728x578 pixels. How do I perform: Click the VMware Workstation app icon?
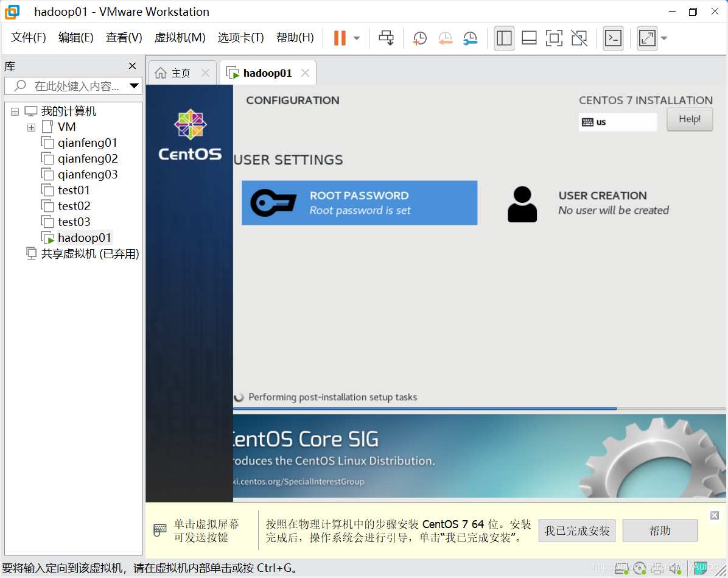pos(12,12)
